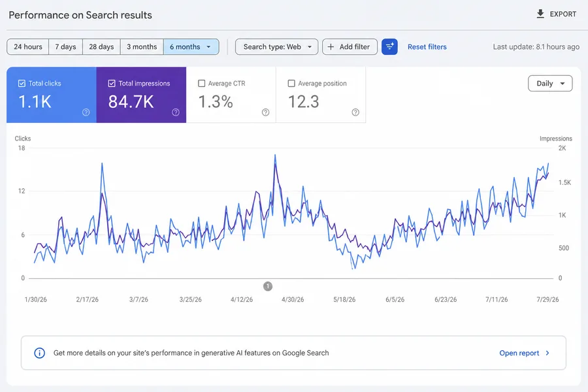The height and width of the screenshot is (392, 588).
Task: Switch to the 3 months range
Action: click(x=142, y=47)
